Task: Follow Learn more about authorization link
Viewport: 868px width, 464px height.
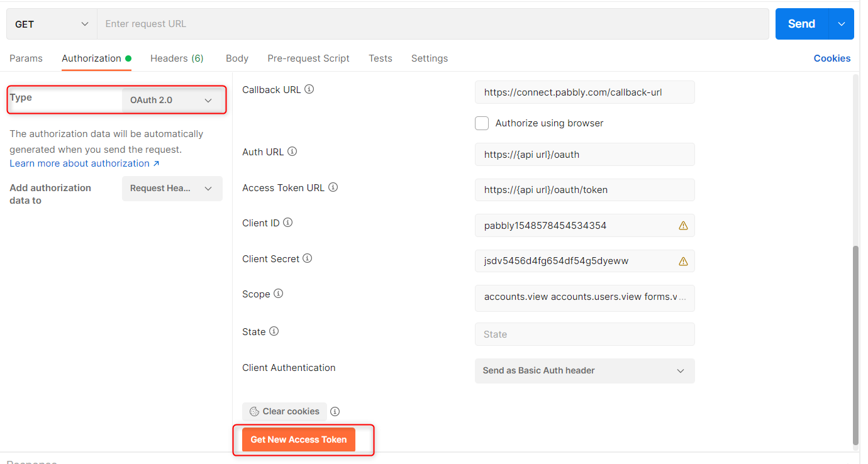Action: pos(84,163)
